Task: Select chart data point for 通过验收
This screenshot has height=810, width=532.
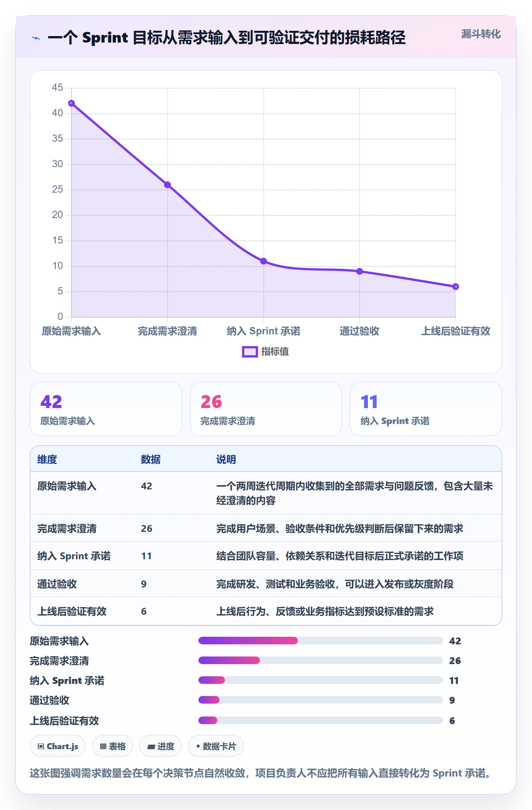Action: [x=359, y=272]
